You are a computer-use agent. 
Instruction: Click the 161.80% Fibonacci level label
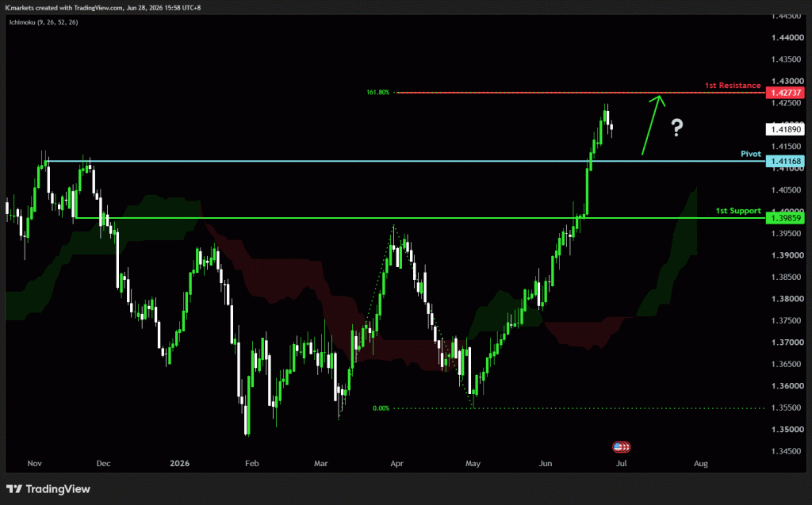(x=377, y=92)
